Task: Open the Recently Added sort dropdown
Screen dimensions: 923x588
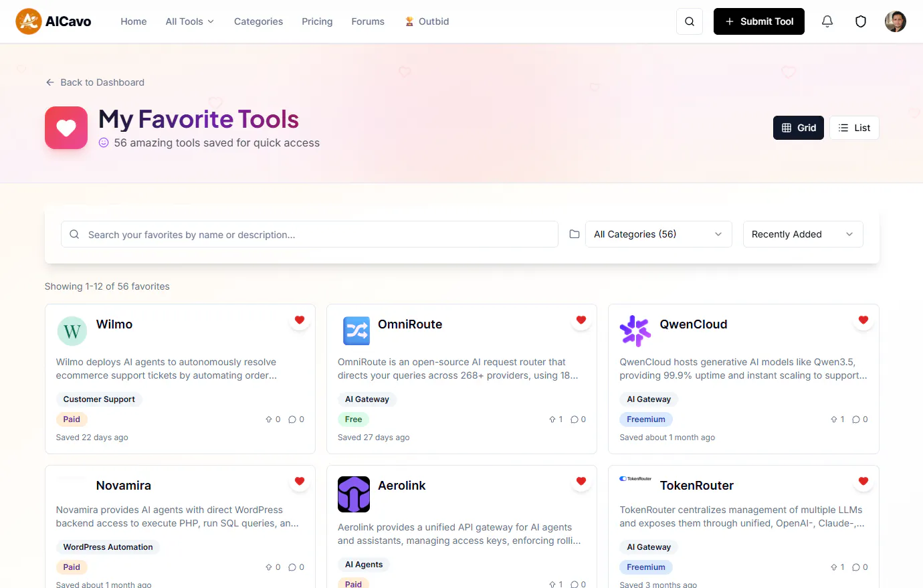Action: tap(803, 234)
